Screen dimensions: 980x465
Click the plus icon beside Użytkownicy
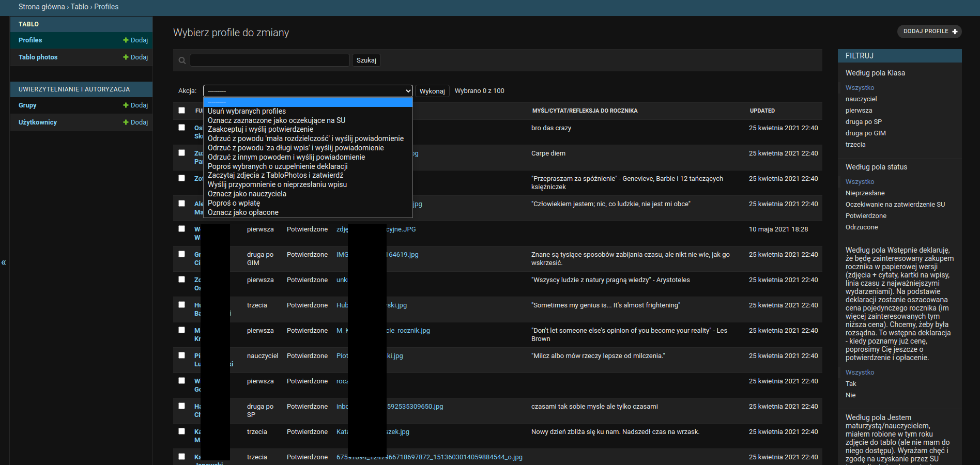coord(126,122)
